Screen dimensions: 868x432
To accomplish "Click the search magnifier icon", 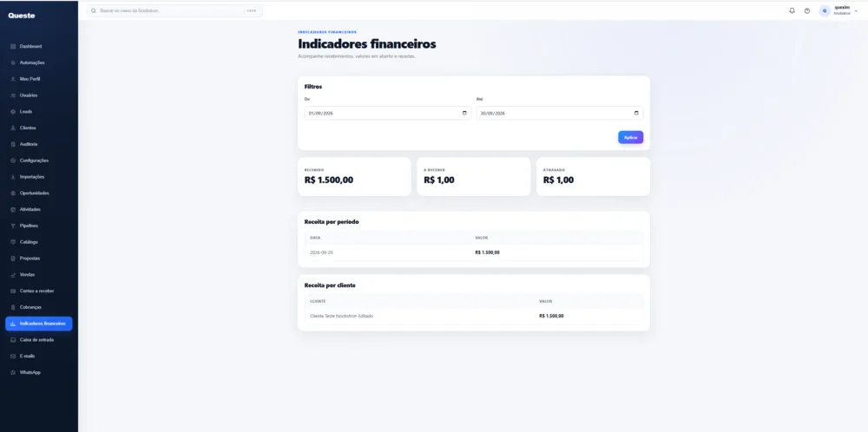I will point(94,10).
